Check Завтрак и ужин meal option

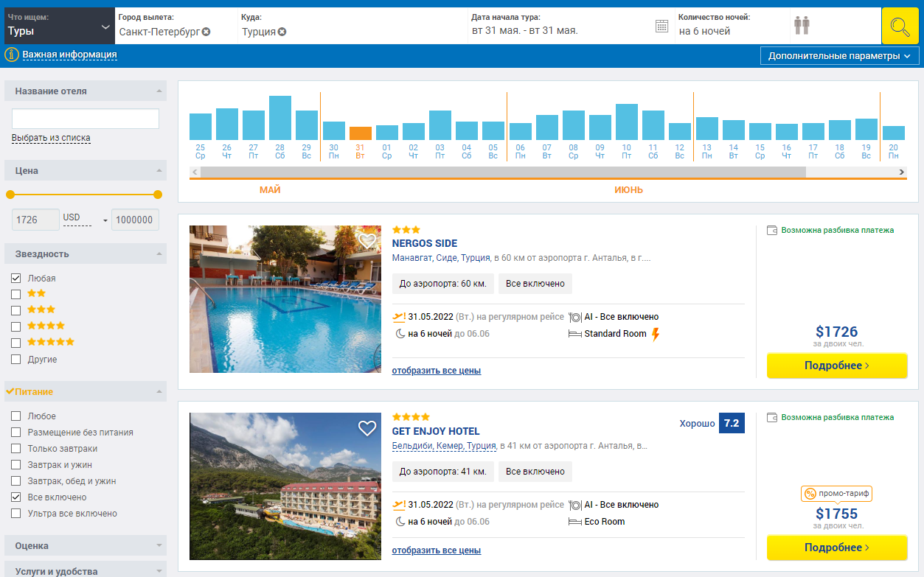(x=16, y=465)
